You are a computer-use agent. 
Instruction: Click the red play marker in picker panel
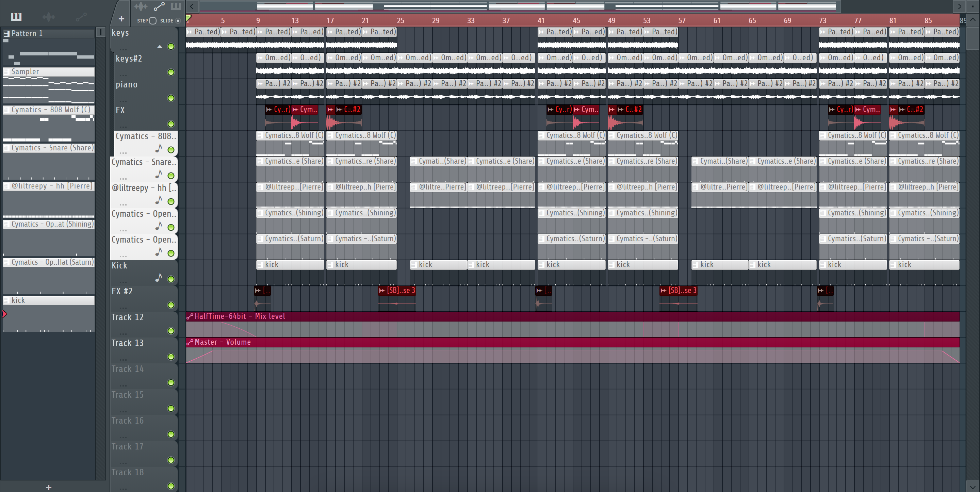click(x=4, y=314)
